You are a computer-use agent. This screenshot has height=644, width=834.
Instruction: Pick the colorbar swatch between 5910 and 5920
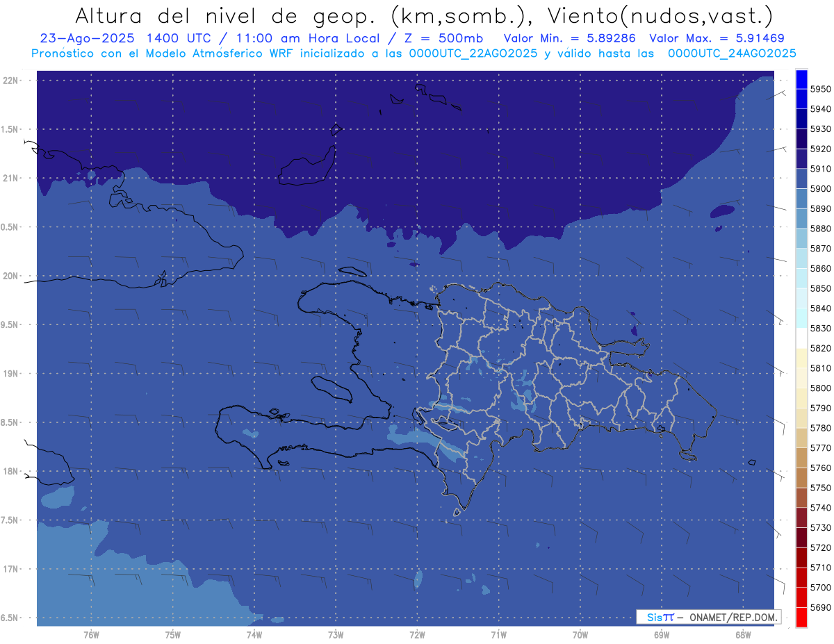pyautogui.click(x=801, y=158)
